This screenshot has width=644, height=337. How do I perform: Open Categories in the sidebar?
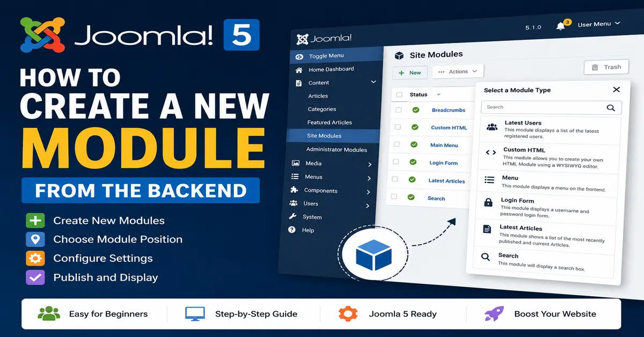(x=321, y=109)
